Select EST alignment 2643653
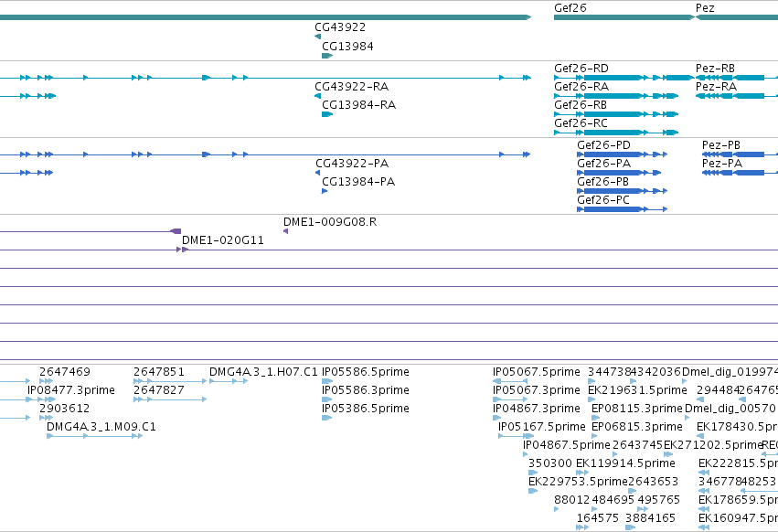This screenshot has height=532, width=778. 632,491
